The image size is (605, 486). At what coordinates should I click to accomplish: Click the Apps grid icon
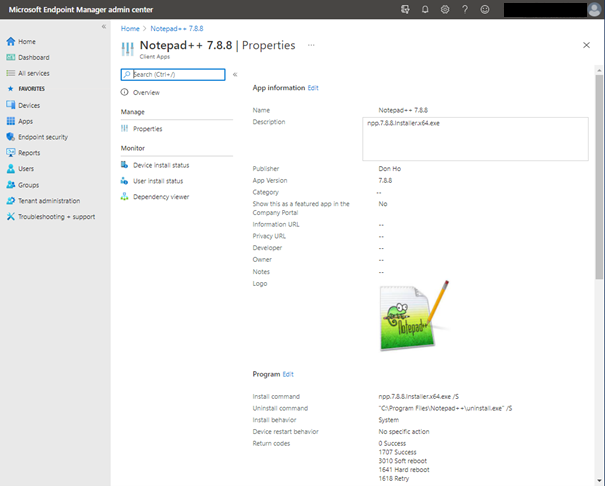[x=11, y=121]
